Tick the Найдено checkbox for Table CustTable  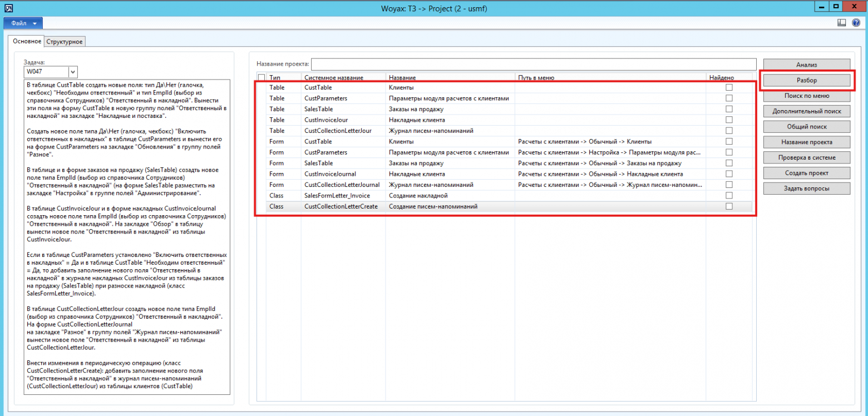(x=729, y=87)
